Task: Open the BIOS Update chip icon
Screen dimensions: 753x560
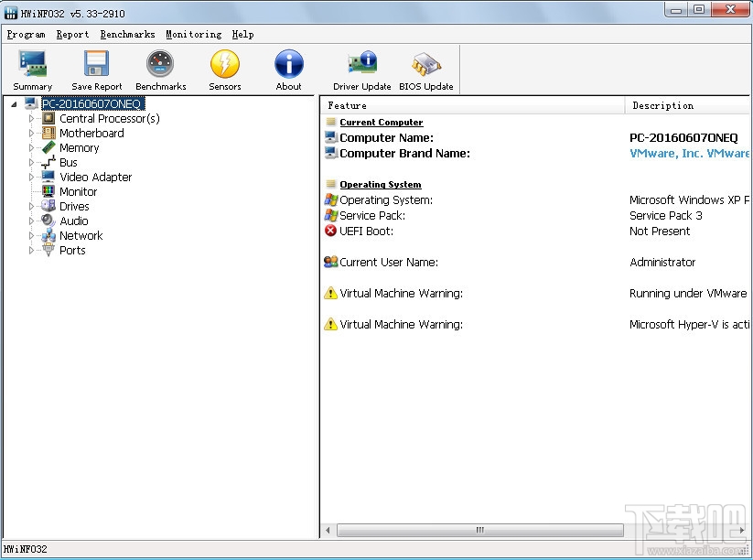Action: coord(426,64)
